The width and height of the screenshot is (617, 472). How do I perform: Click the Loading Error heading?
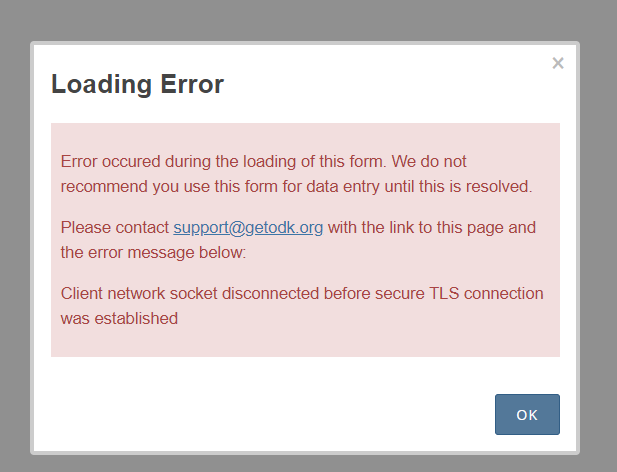click(x=137, y=84)
